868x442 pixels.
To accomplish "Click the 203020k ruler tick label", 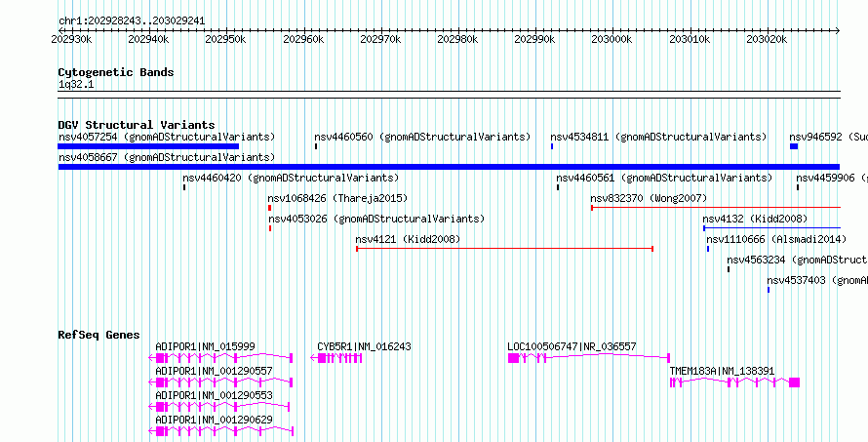I will click(768, 39).
